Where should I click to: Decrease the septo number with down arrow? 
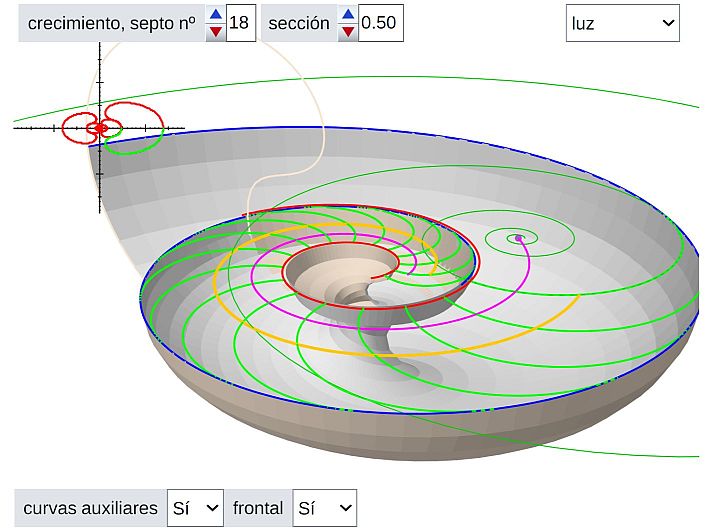pos(215,31)
